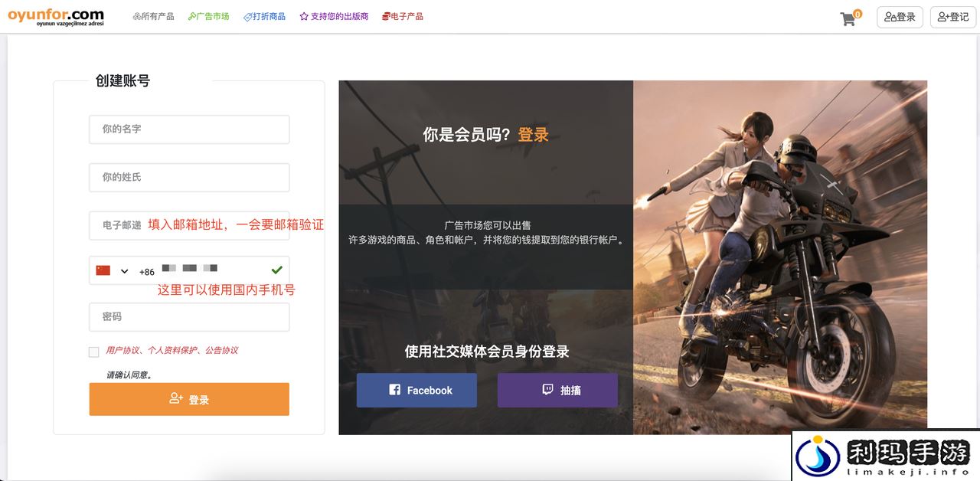
Task: Open the 公告协议 link
Action: pos(221,350)
